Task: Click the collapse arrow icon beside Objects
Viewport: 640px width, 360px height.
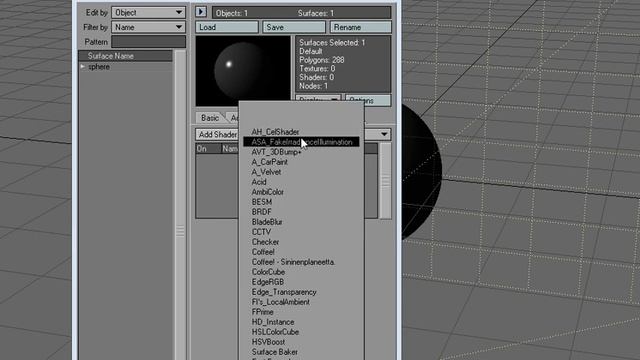Action: pos(201,12)
